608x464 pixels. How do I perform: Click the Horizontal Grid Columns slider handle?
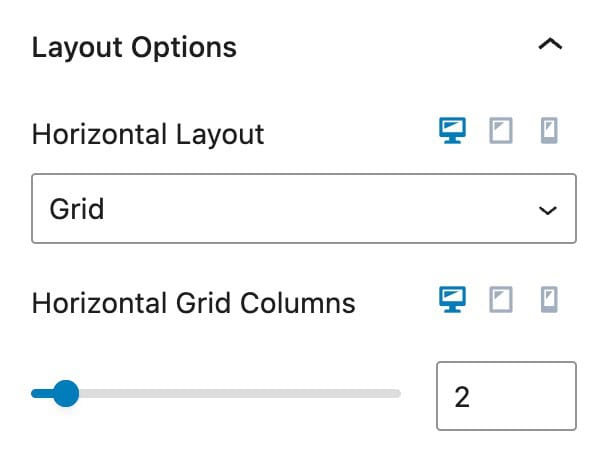(x=65, y=394)
